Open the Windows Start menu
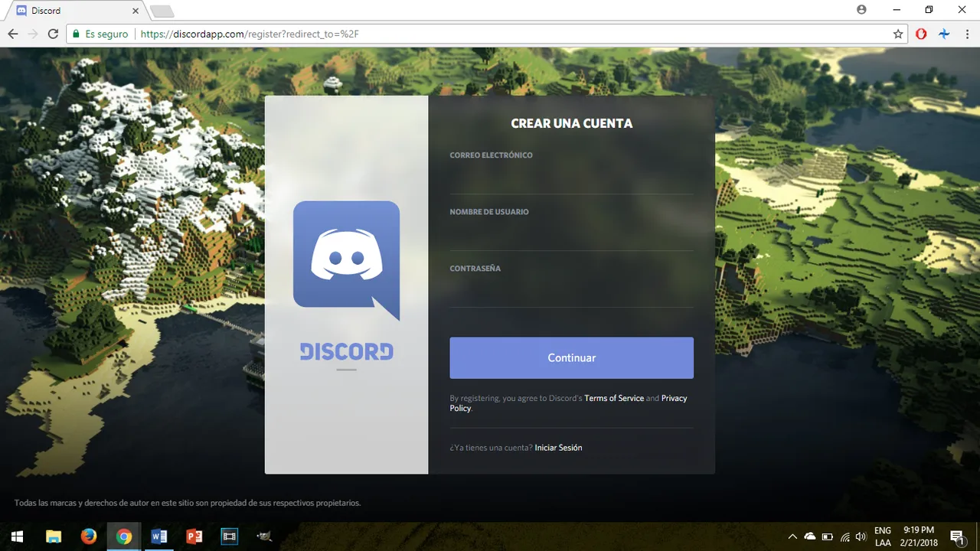 pos(16,536)
